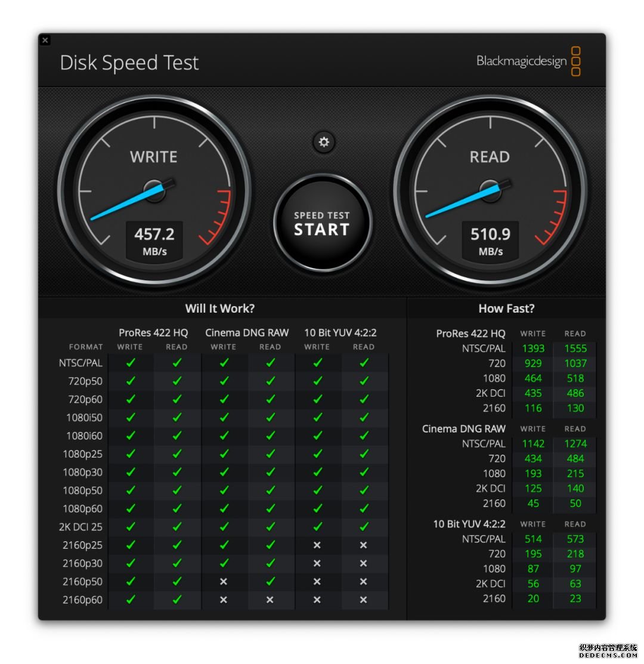Click the 1080p60 row label

pyautogui.click(x=82, y=508)
